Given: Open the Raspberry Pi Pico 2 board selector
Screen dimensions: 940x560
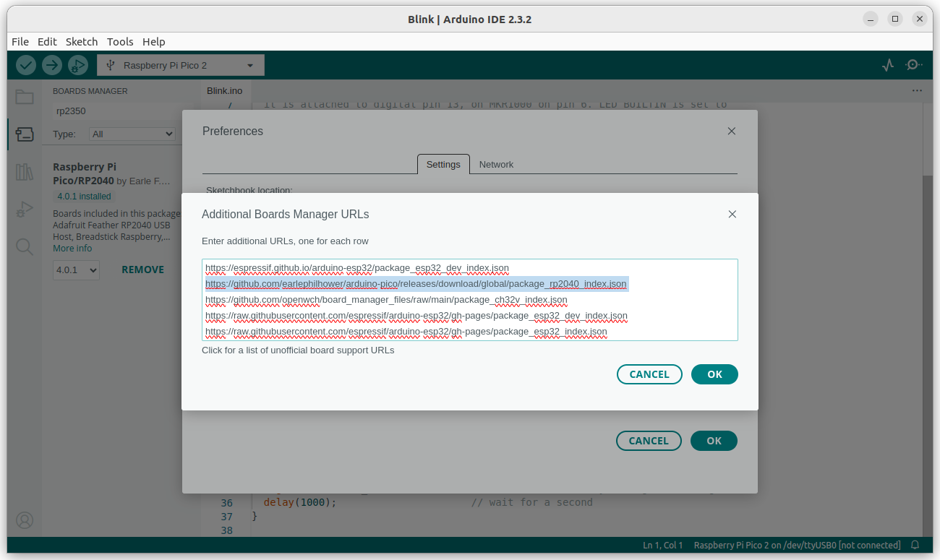Looking at the screenshot, I should pos(181,65).
